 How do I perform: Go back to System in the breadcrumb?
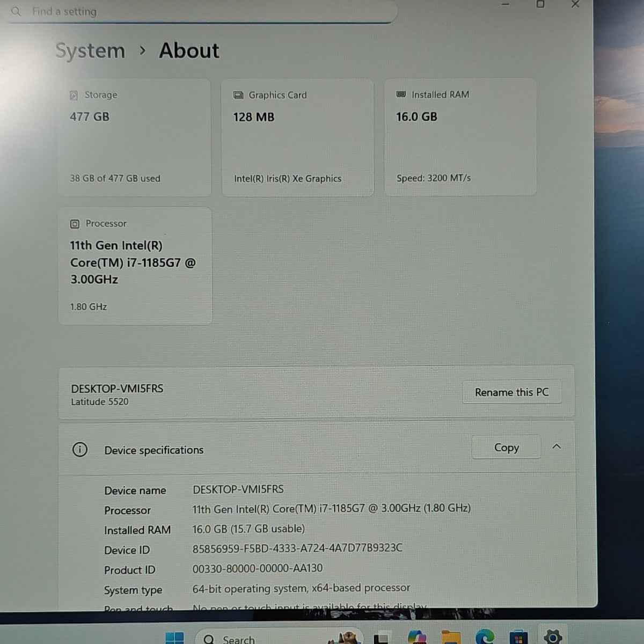(x=90, y=51)
